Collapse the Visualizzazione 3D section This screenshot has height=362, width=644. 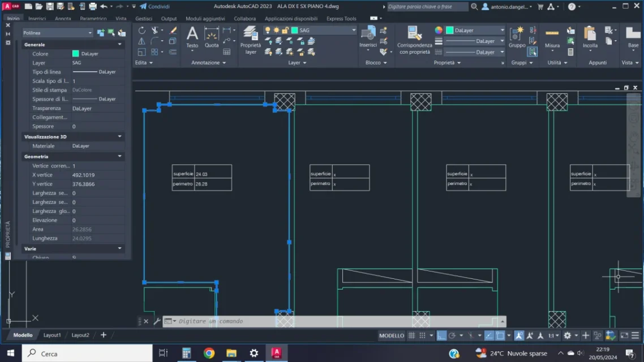coord(119,136)
